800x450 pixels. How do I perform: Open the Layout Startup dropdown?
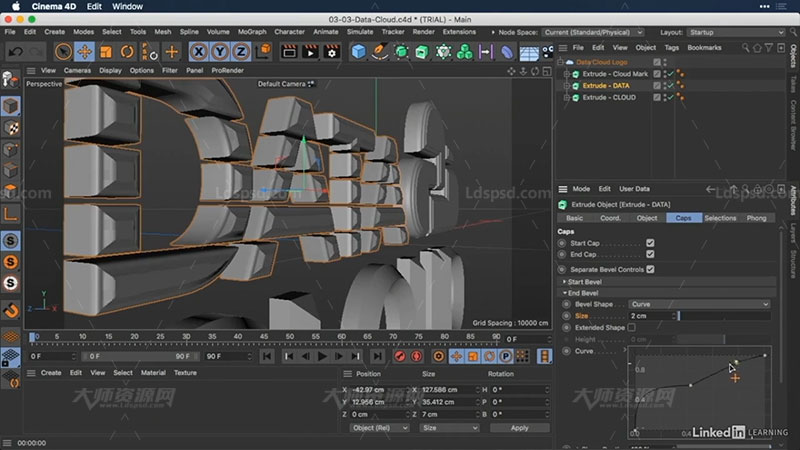tap(736, 32)
